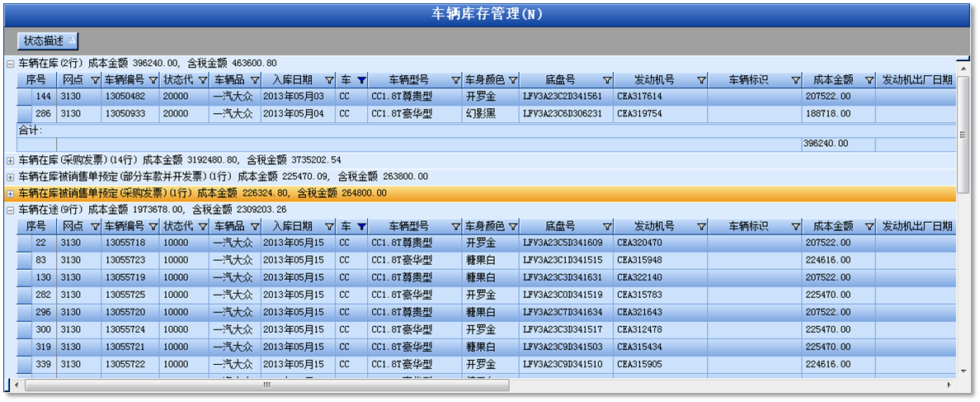Click the vertical scrollbar down arrow
980x402 pixels.
pyautogui.click(x=963, y=372)
